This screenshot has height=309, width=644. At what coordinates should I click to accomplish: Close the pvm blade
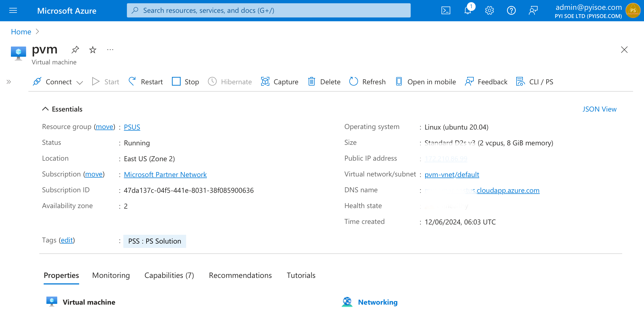(624, 50)
